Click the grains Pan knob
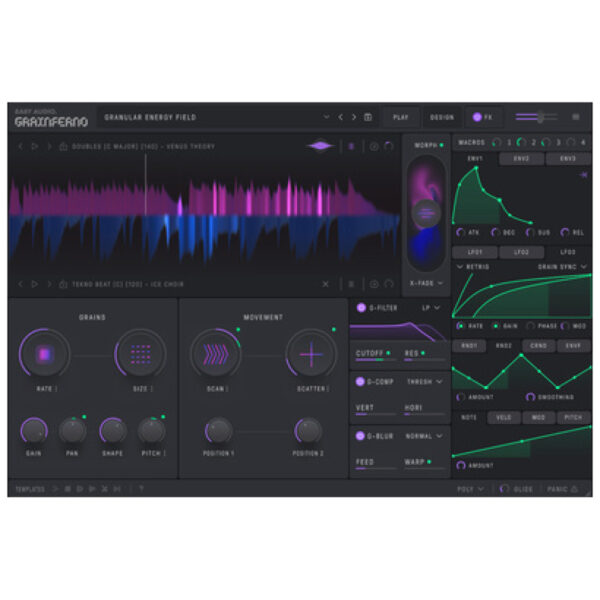600x600 pixels. point(72,431)
